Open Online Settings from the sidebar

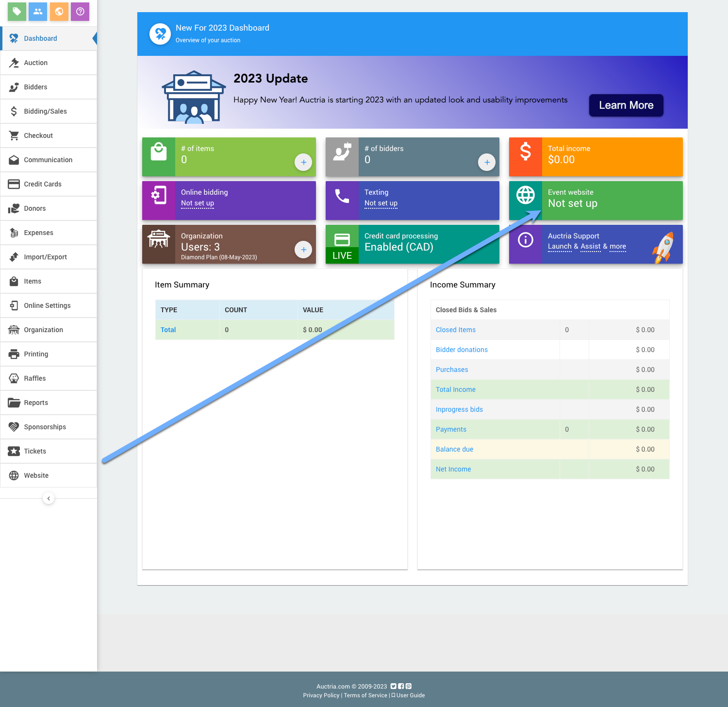click(47, 305)
